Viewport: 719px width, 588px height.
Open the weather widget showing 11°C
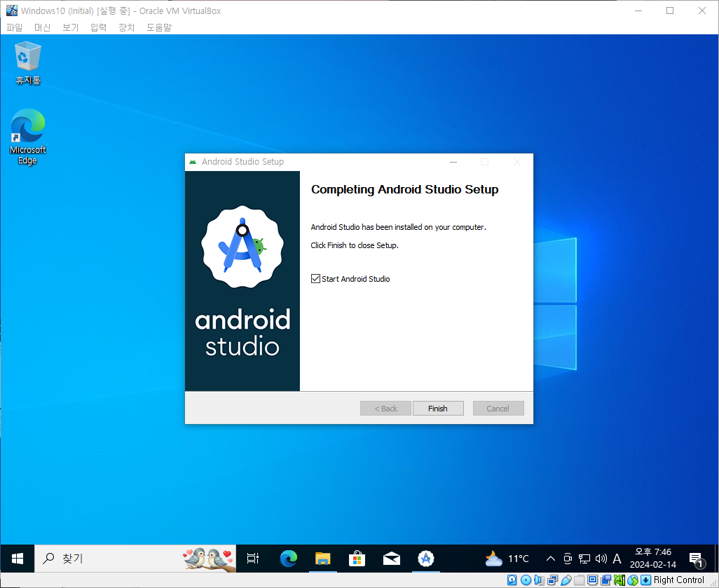pyautogui.click(x=507, y=559)
